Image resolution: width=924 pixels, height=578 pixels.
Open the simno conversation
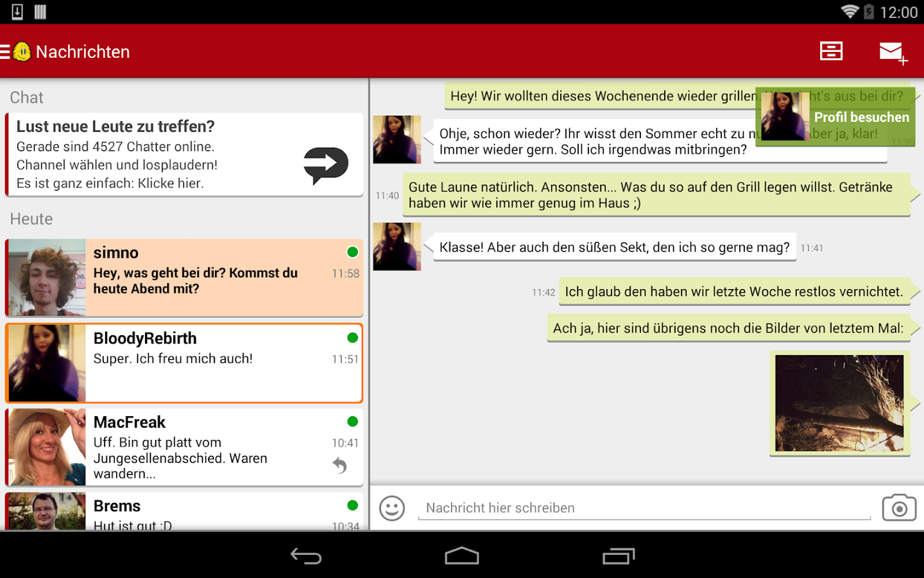[184, 277]
